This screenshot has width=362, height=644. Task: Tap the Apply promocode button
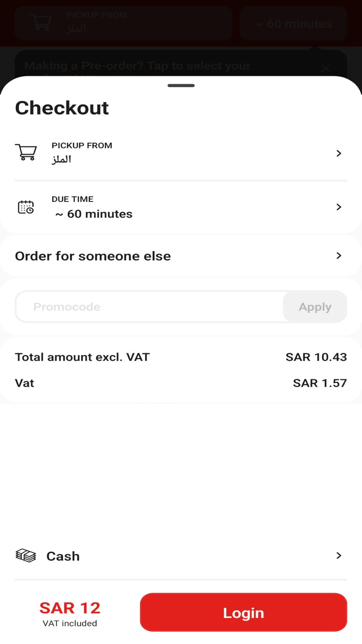315,307
